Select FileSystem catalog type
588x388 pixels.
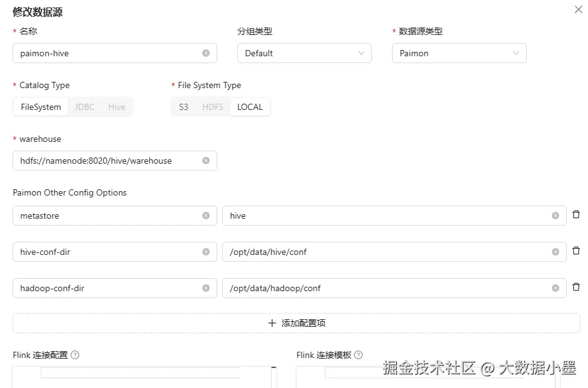click(x=41, y=107)
